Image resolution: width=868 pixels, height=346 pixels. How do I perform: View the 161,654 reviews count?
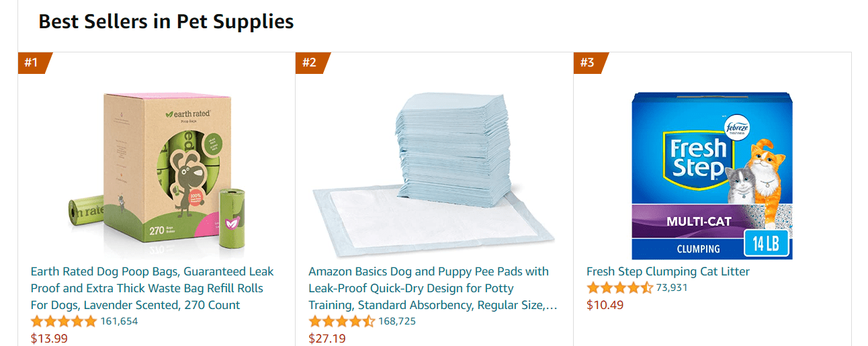tap(119, 321)
